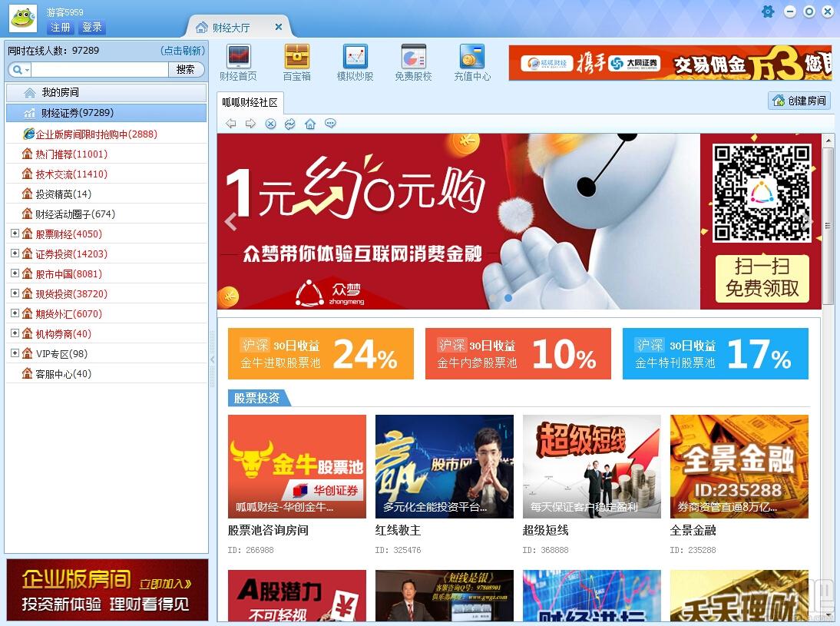Click the 搜索 search button
Screen dimensions: 840x626
click(x=186, y=70)
